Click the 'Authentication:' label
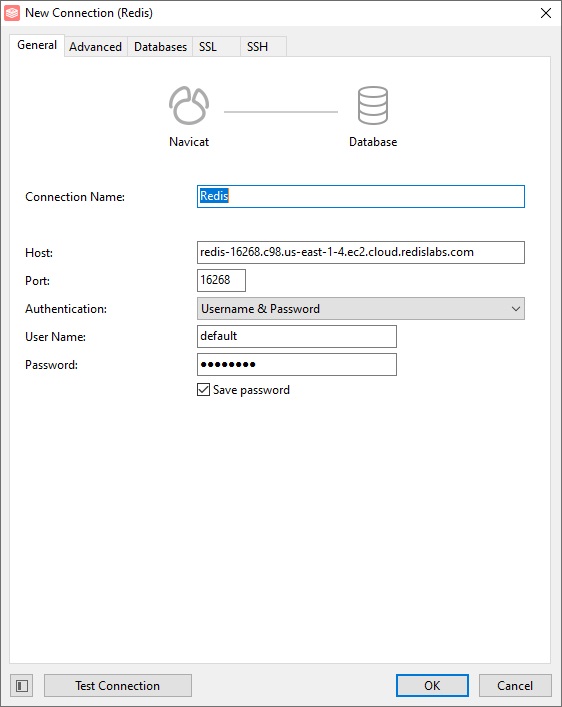Viewport: 562px width, 707px height. 66,309
